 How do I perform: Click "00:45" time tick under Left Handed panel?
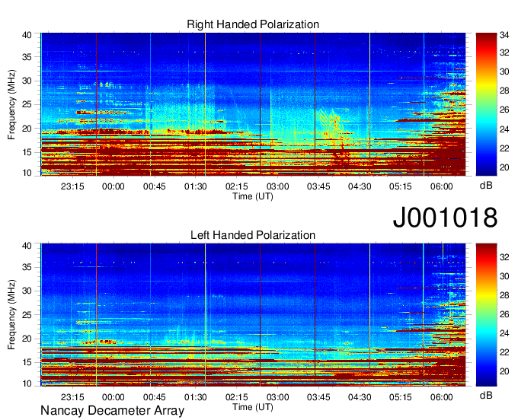coord(155,397)
